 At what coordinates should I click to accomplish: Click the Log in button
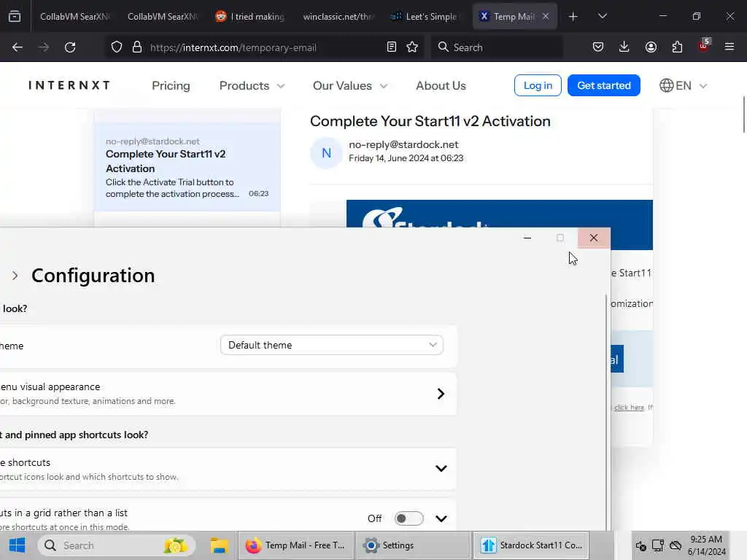point(538,85)
